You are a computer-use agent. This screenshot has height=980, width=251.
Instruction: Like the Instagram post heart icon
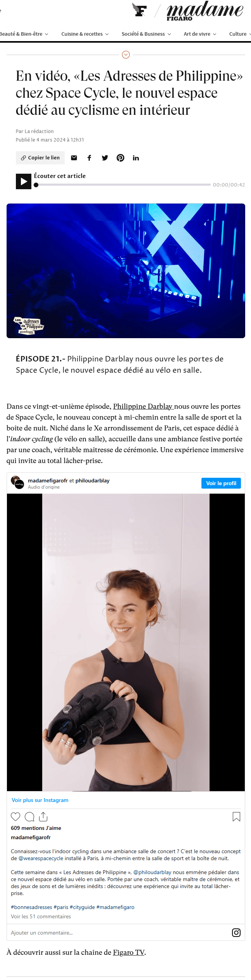pos(15,817)
